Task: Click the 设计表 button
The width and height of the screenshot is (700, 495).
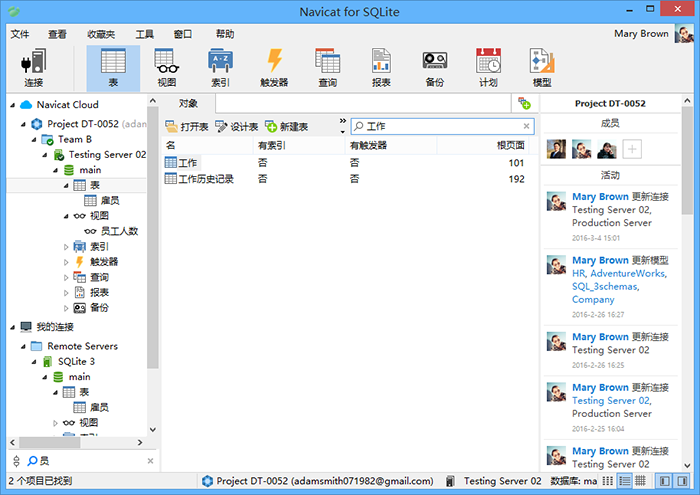Action: coord(237,127)
